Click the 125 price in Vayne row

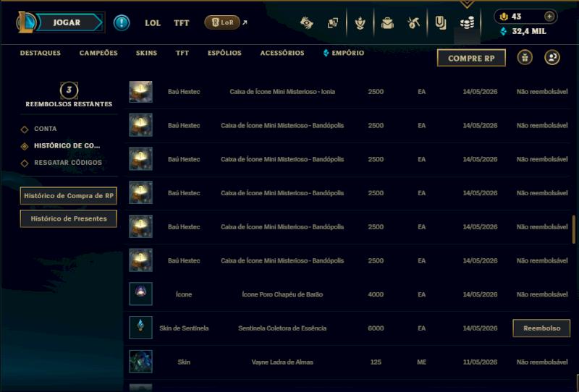[x=376, y=362]
